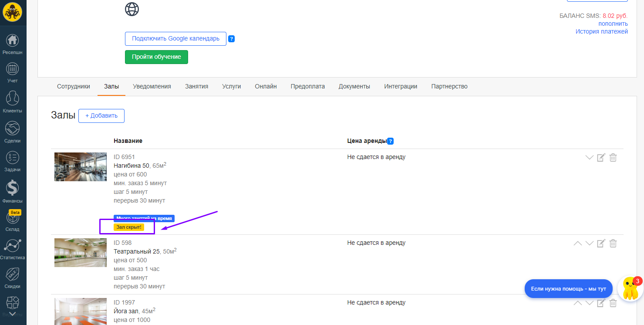Click the text ID 6951
Image resolution: width=644 pixels, height=325 pixels.
coord(125,157)
